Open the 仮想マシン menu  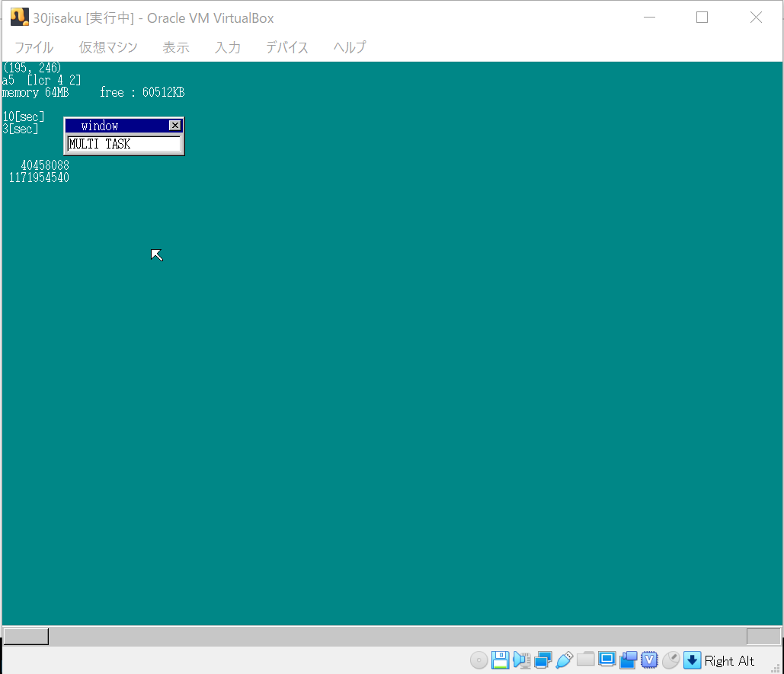(108, 47)
